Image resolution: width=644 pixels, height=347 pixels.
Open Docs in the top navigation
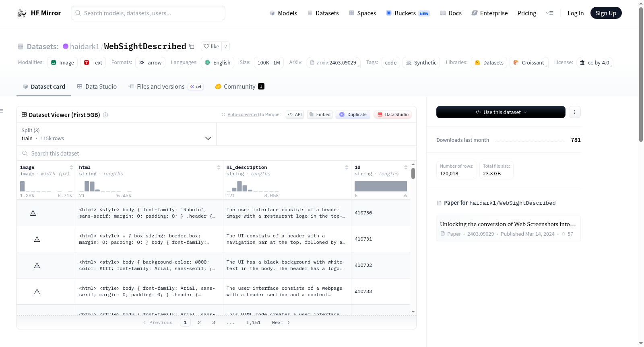[x=451, y=13]
